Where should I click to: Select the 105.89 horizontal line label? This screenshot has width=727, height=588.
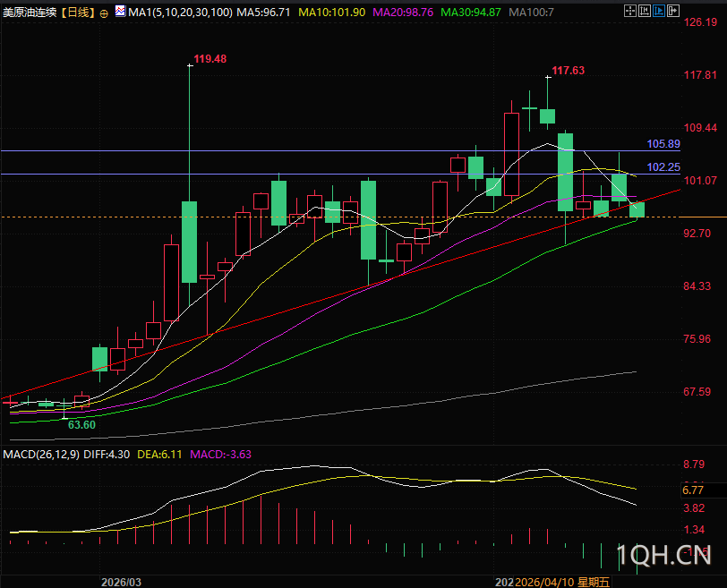coord(663,144)
